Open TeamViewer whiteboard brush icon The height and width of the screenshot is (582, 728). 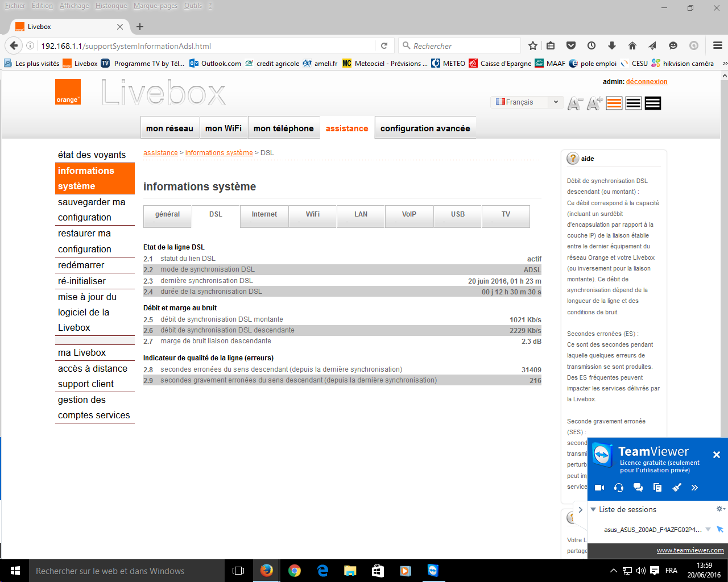tap(677, 488)
